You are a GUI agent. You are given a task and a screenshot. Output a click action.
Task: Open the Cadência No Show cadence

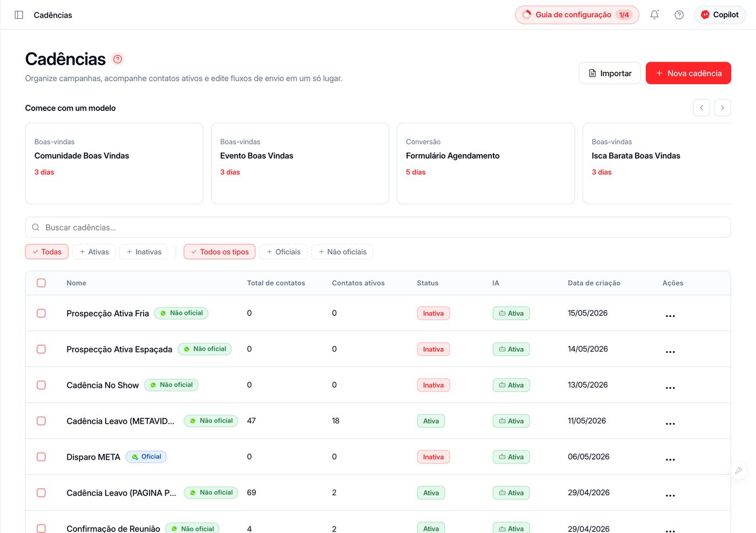[103, 385]
